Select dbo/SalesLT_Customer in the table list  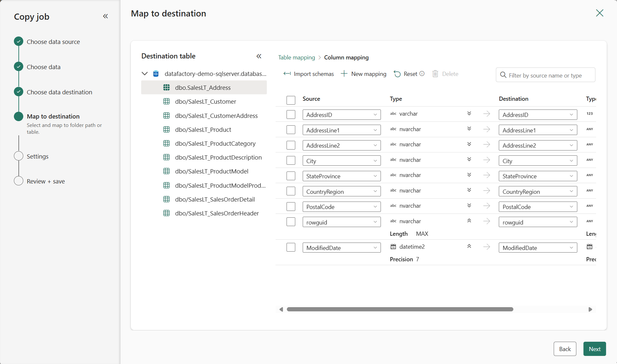point(205,101)
